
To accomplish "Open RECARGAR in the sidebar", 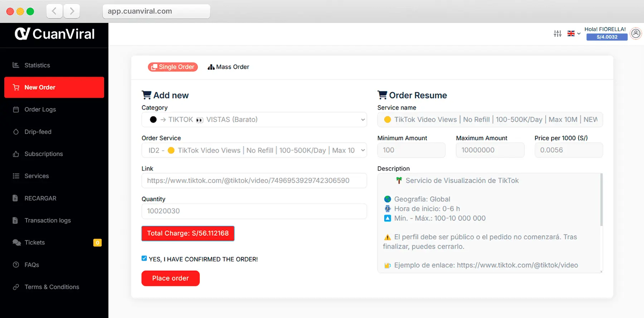I will (x=54, y=198).
